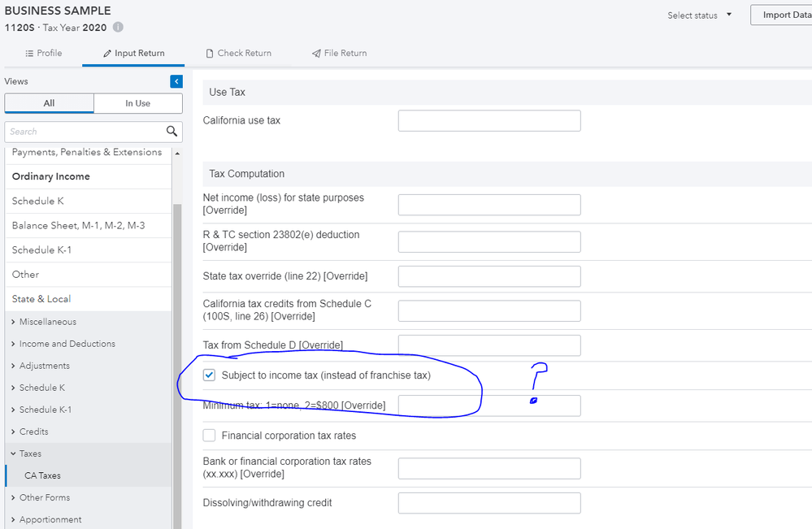Click the tax year info icon

(x=118, y=27)
